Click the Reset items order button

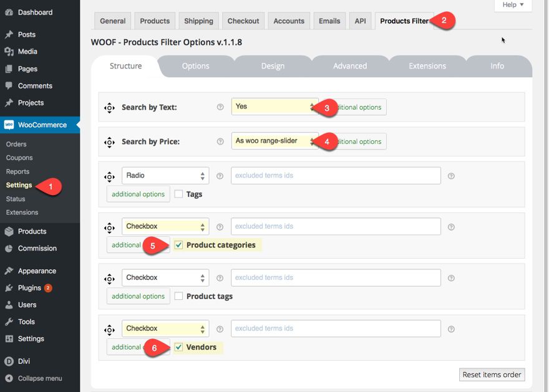tap(492, 375)
